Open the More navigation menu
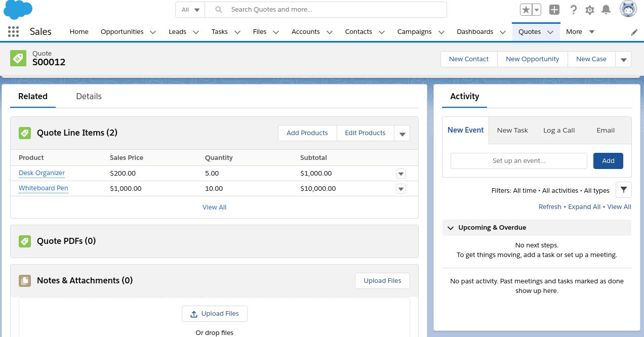644x337 pixels. pos(580,31)
